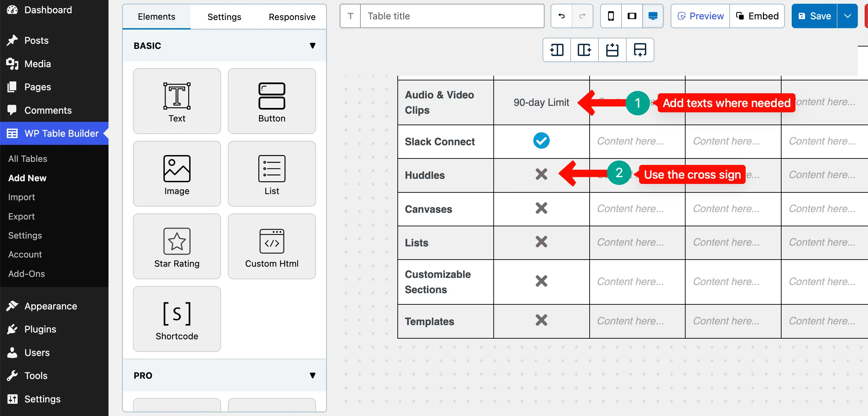Screen dimensions: 868x416
Task: Click insert column left icon
Action: click(557, 50)
